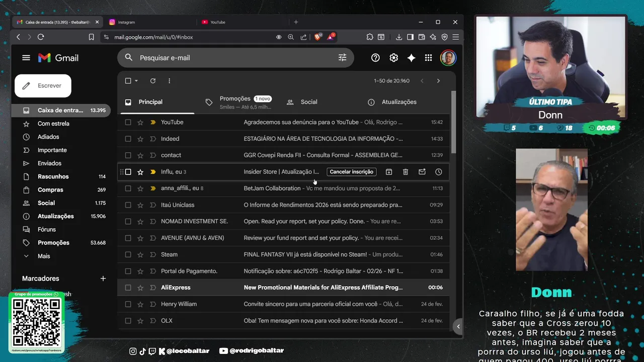Image resolution: width=644 pixels, height=362 pixels.
Task: Snooze the Influ email
Action: coord(439,172)
